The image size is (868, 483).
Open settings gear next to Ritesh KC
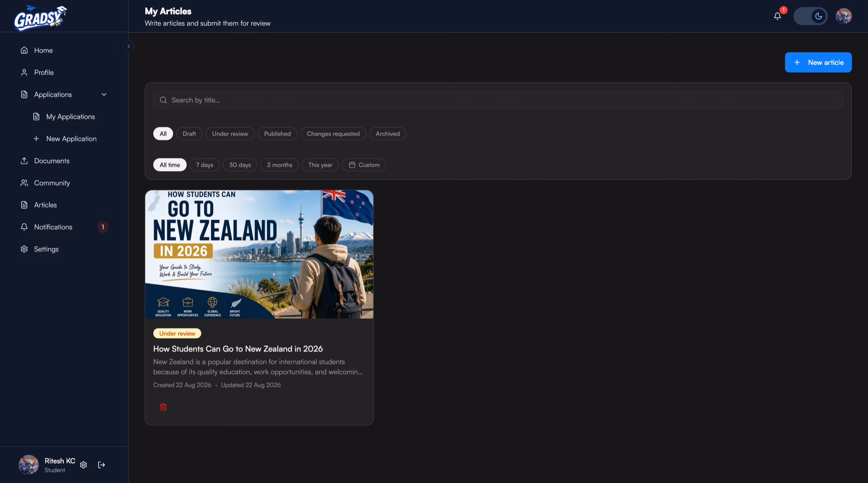click(84, 465)
